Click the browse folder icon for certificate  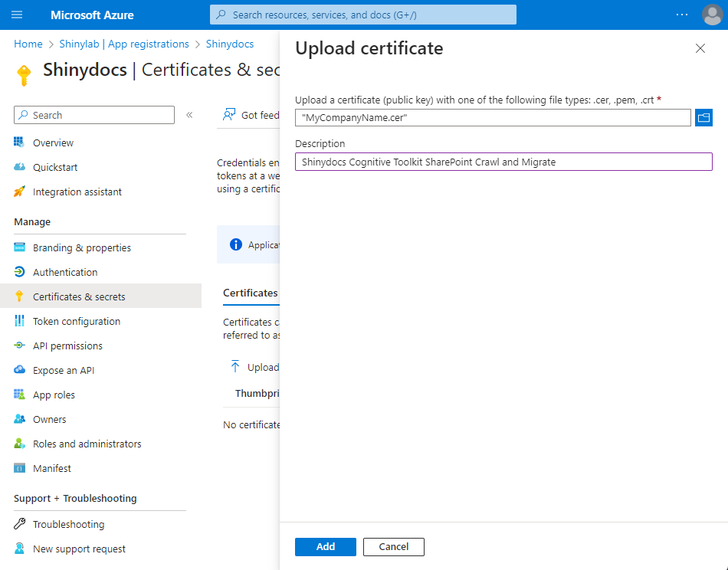[x=703, y=117]
